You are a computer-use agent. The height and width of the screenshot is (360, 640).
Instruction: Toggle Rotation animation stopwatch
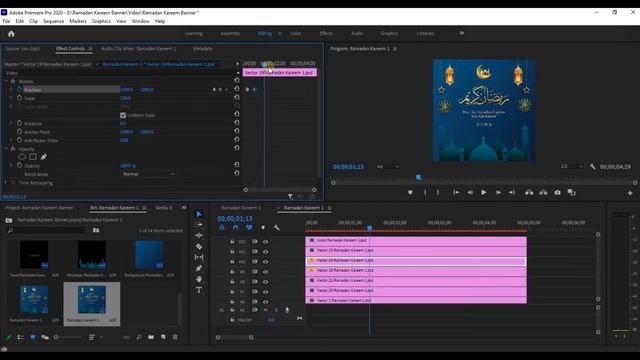[20, 123]
